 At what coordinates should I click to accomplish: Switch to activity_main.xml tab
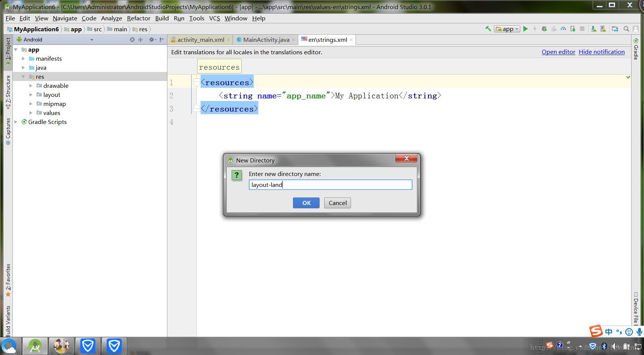(201, 40)
